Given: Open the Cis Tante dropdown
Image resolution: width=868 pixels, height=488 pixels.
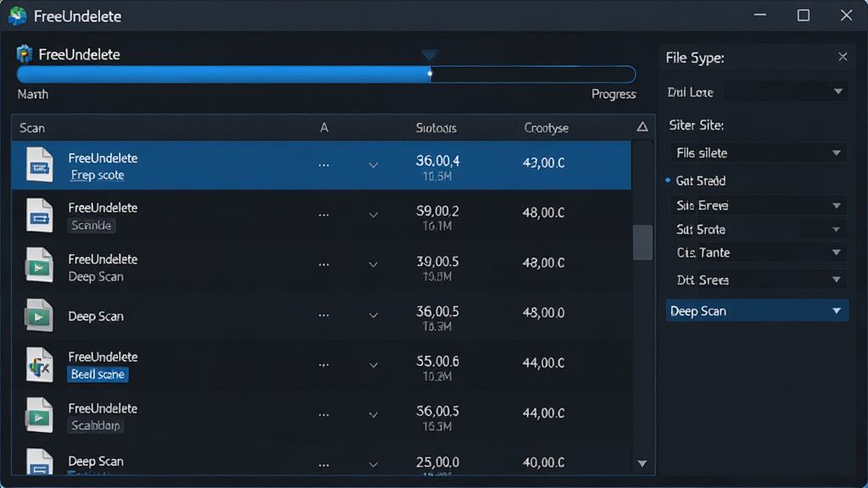Looking at the screenshot, I should click(758, 252).
